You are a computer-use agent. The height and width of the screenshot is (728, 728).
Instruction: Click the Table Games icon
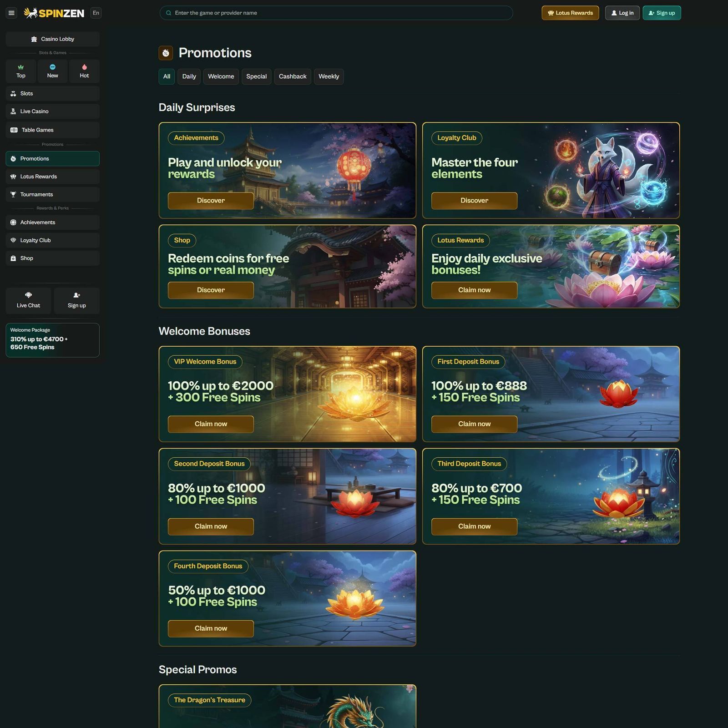(x=14, y=130)
